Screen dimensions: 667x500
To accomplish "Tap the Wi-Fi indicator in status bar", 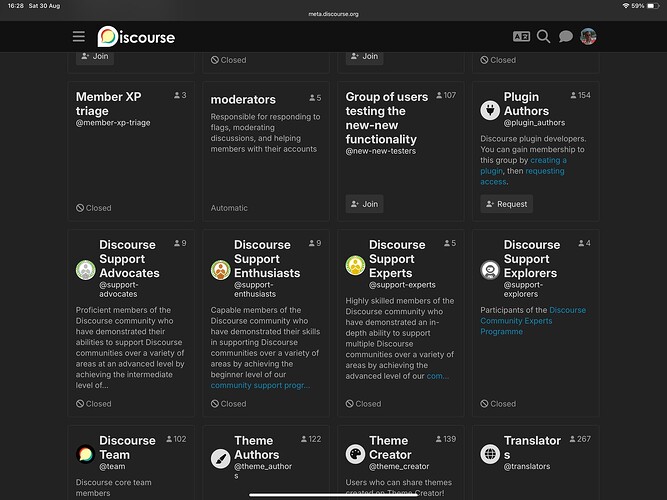I will 625,6.
